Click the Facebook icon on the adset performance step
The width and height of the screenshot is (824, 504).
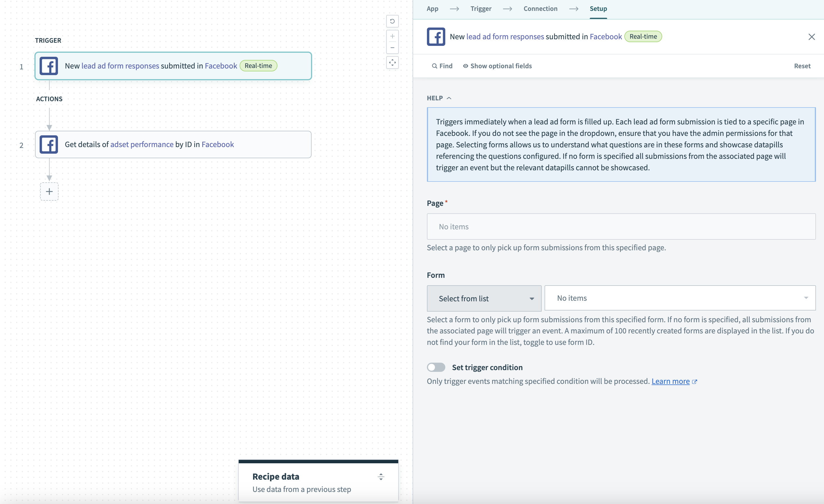pyautogui.click(x=49, y=144)
